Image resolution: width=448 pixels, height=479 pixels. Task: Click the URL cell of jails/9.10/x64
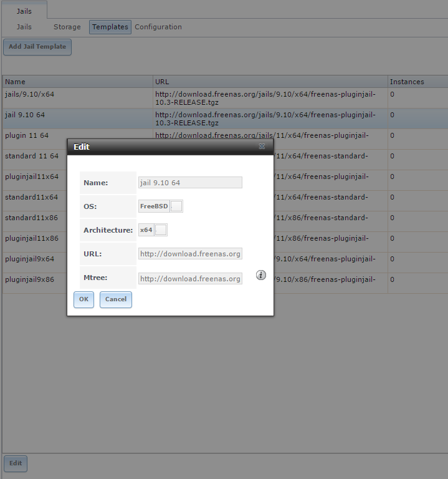pos(270,98)
